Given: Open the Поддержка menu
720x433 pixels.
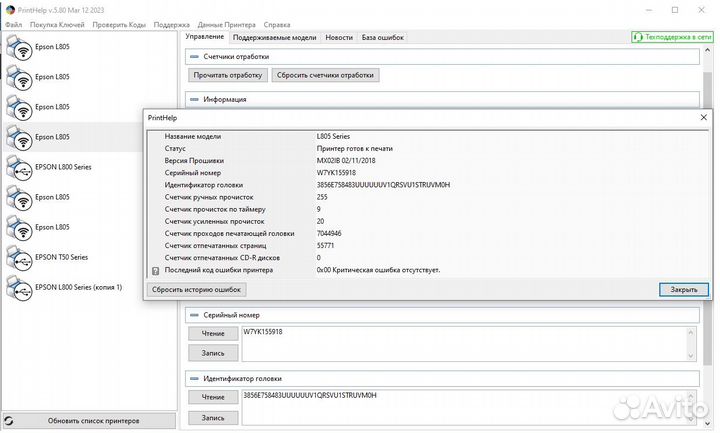Looking at the screenshot, I should point(171,25).
